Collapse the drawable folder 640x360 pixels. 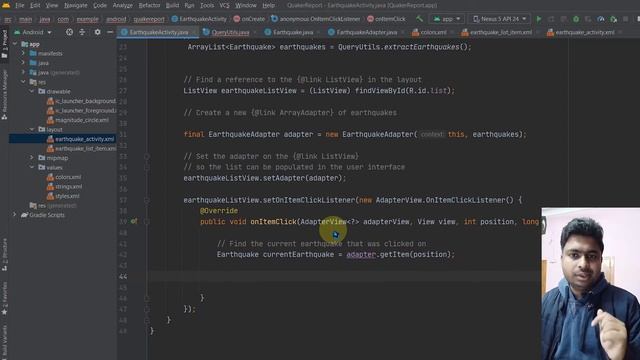tap(32, 91)
